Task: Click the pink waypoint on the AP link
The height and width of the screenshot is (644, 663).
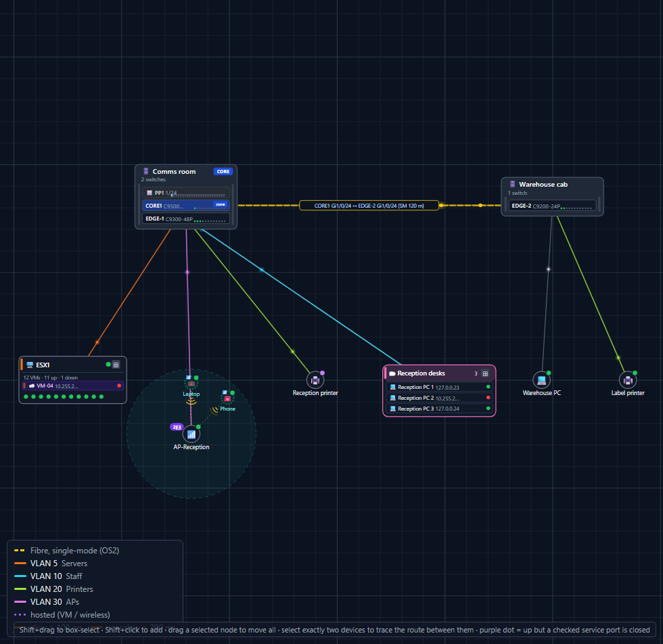Action: [x=187, y=273]
